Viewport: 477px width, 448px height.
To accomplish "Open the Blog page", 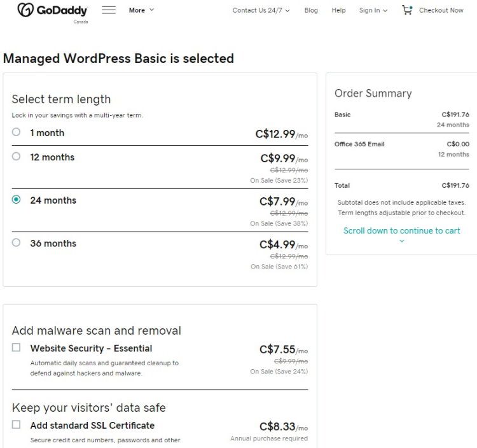I will coord(311,10).
